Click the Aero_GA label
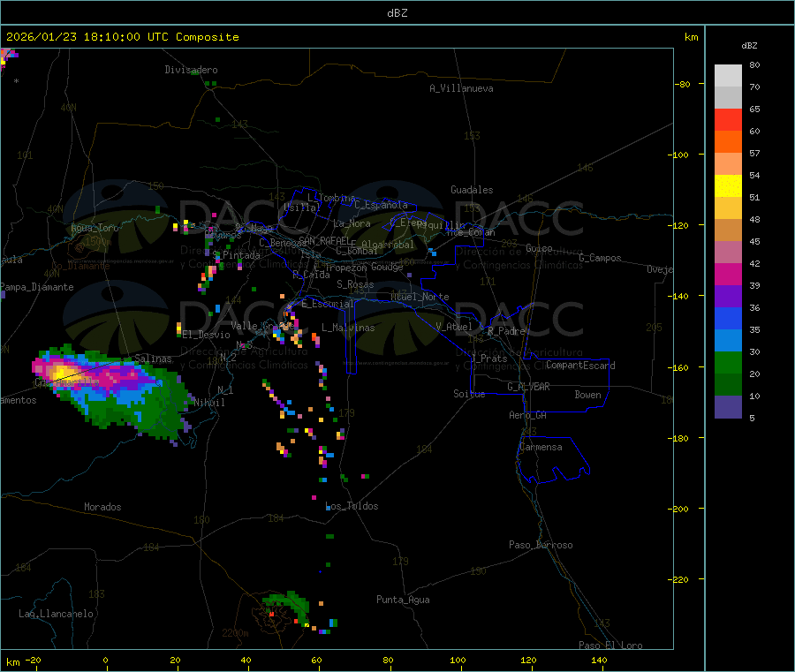Image resolution: width=795 pixels, height=672 pixels. click(x=527, y=415)
